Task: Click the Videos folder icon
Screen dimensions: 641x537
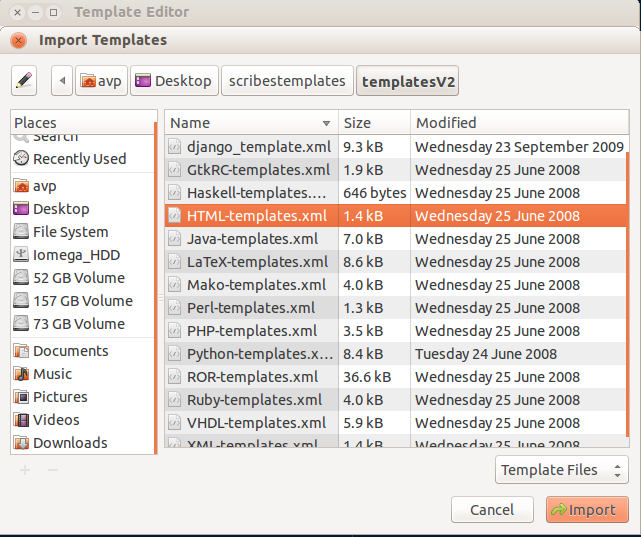Action: (x=21, y=420)
